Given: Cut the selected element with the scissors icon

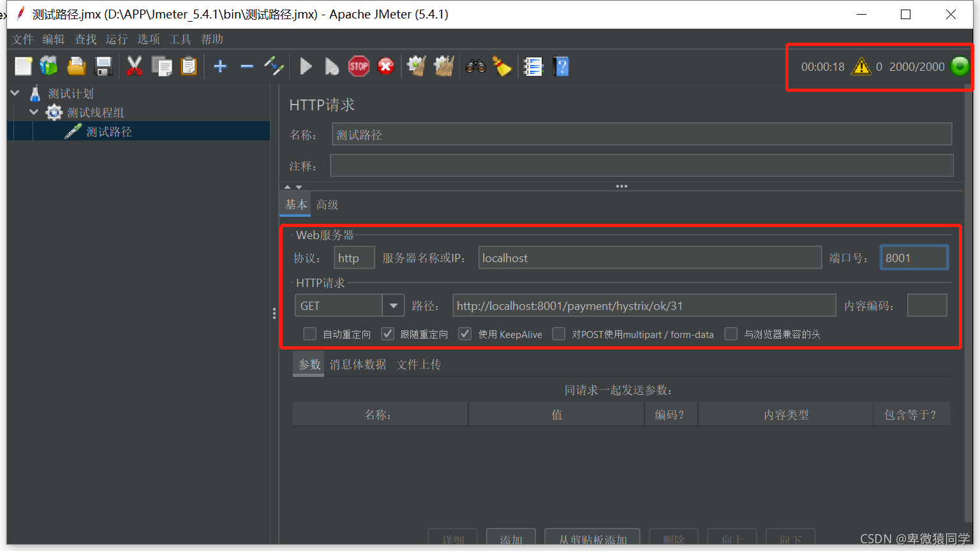Looking at the screenshot, I should (x=134, y=66).
